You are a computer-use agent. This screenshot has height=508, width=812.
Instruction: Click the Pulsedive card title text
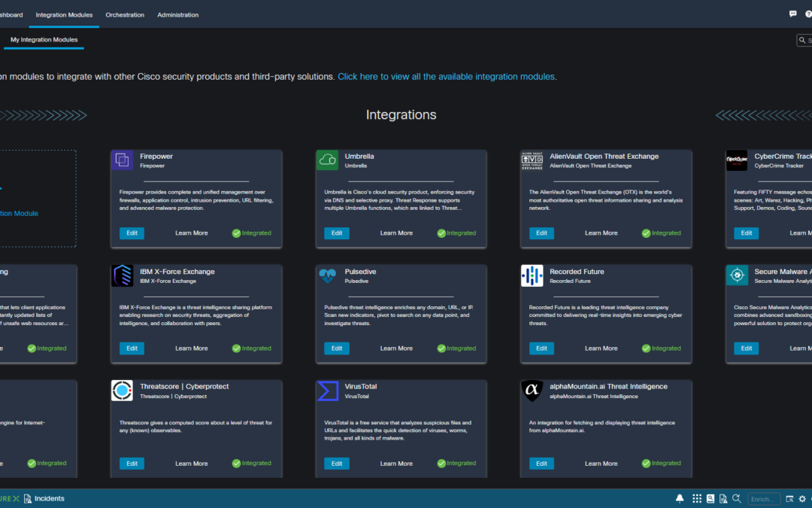coord(360,272)
